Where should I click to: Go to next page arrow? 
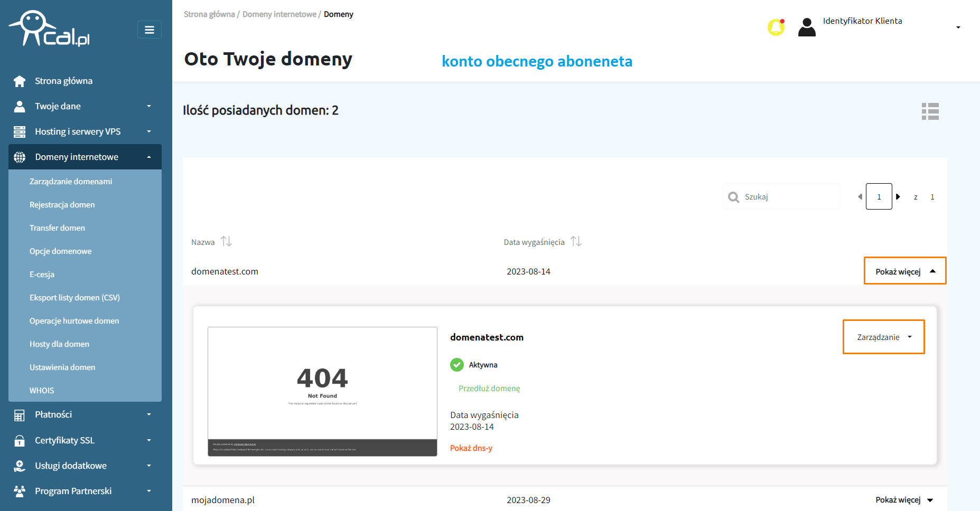pyautogui.click(x=898, y=197)
